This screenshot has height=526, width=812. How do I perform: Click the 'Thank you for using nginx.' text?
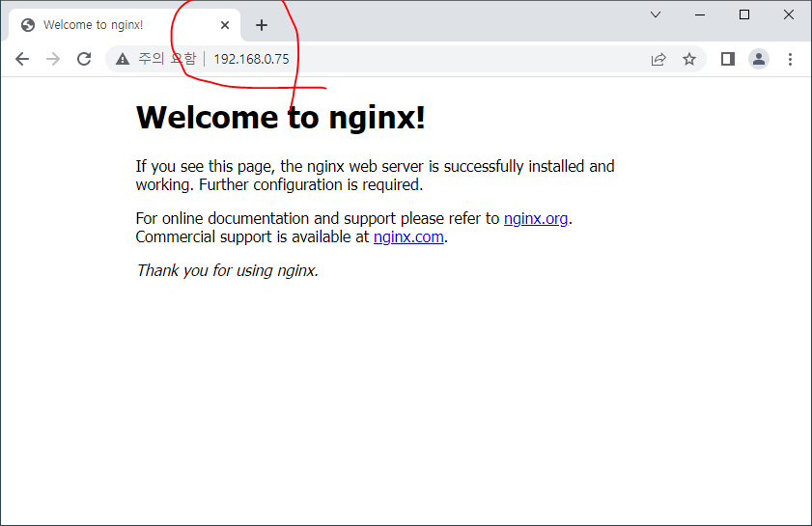pyautogui.click(x=227, y=270)
